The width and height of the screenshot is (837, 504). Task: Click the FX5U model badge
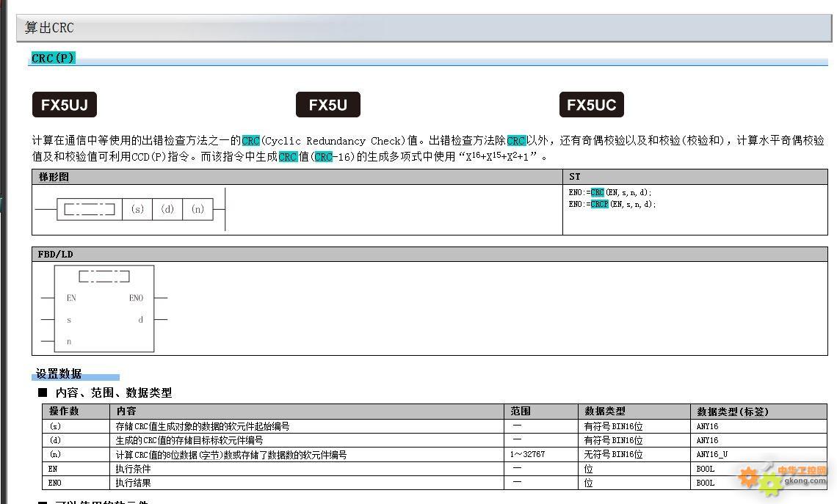327,104
